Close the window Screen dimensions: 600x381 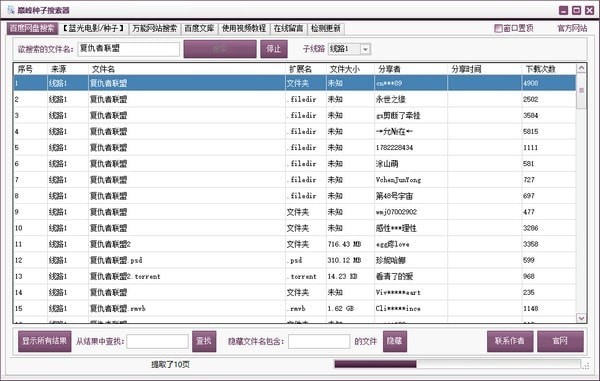click(x=589, y=10)
